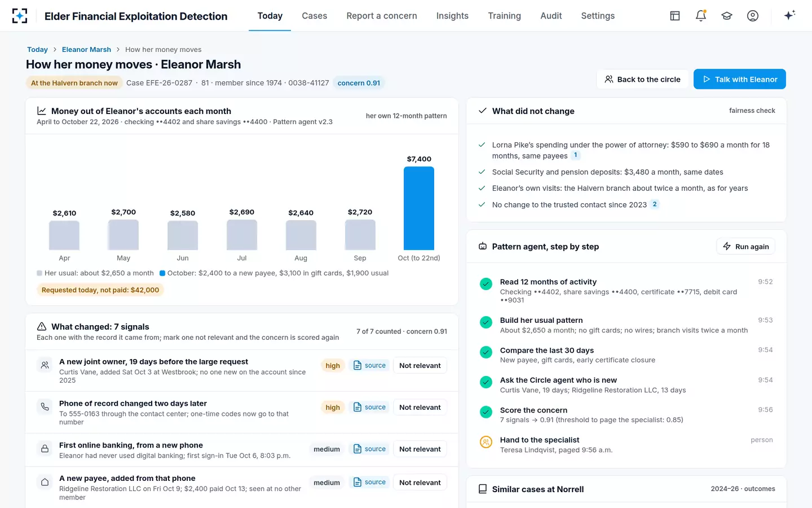
Task: Mark new payee signal Not relevant
Action: pos(420,483)
